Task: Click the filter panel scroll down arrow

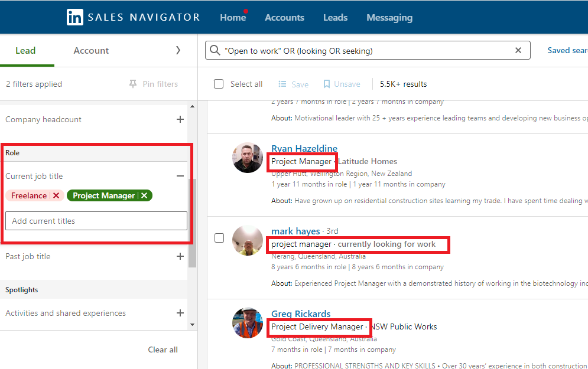Action: click(193, 325)
